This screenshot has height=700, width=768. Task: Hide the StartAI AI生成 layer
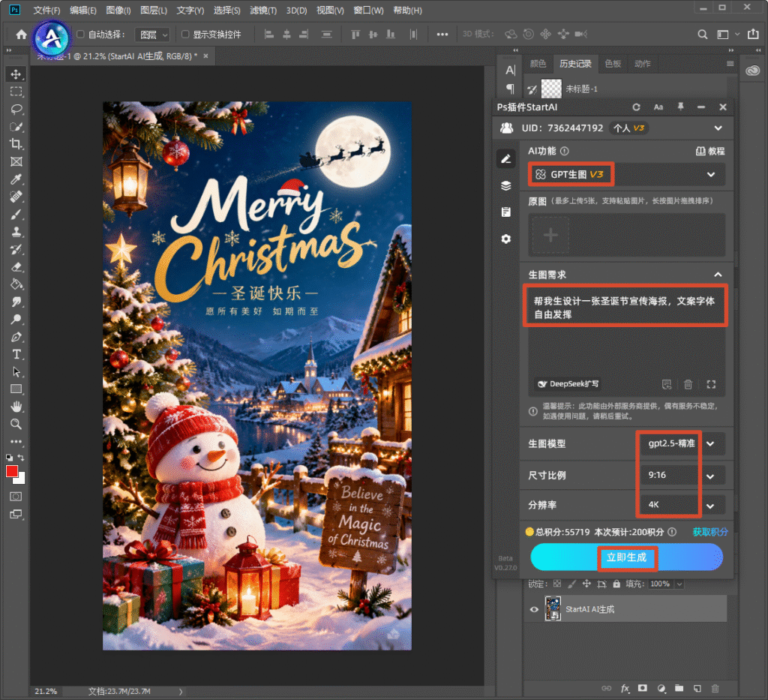point(534,609)
